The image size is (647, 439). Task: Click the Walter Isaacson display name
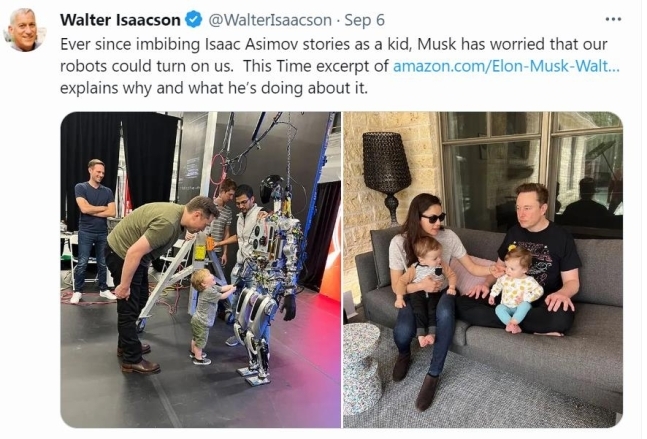[120, 20]
